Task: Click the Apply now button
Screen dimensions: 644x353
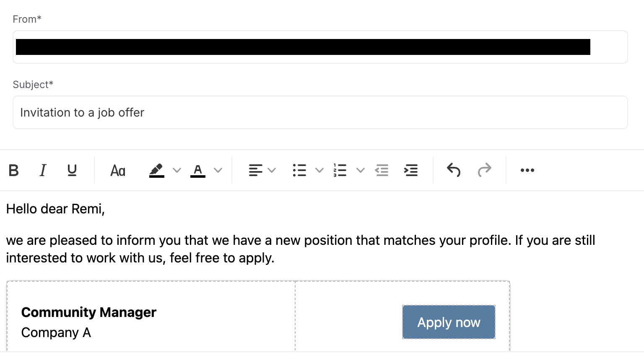Action: [449, 322]
